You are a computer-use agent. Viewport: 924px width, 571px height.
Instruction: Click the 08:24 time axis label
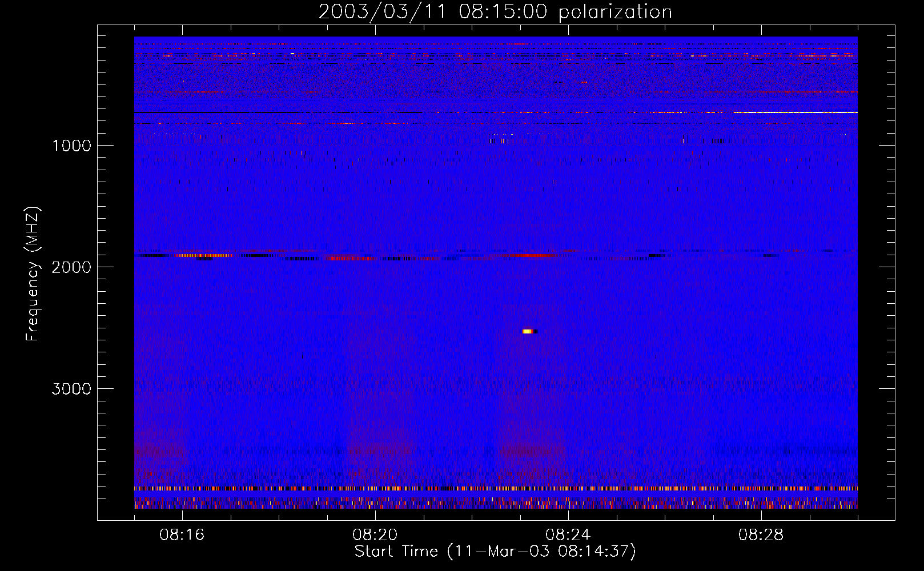pyautogui.click(x=568, y=535)
